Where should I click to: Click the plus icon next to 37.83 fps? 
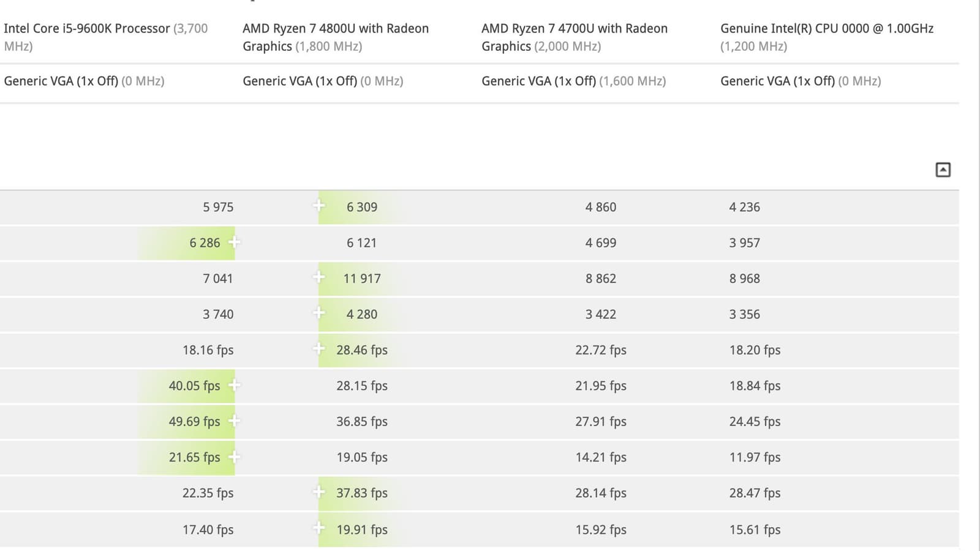319,492
